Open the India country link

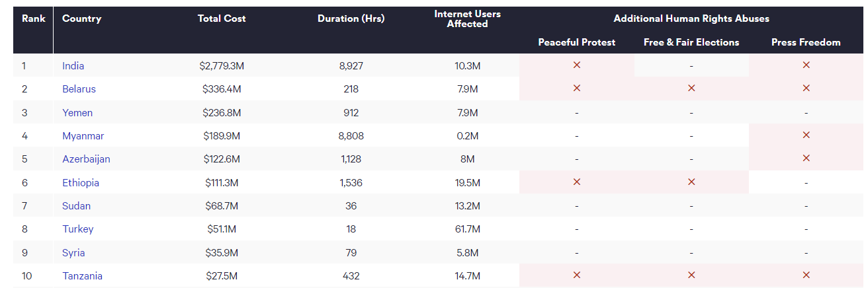coord(73,66)
